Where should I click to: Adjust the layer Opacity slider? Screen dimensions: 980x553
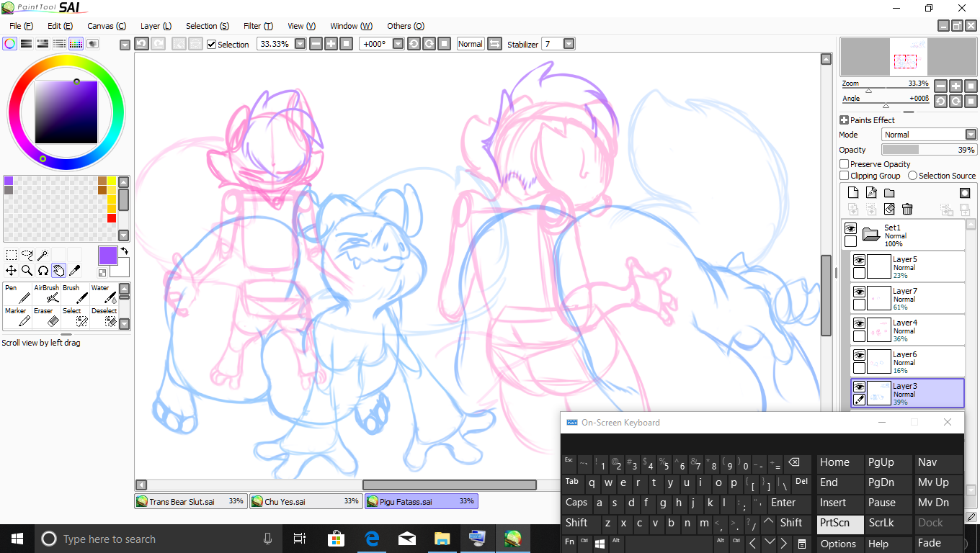click(930, 150)
